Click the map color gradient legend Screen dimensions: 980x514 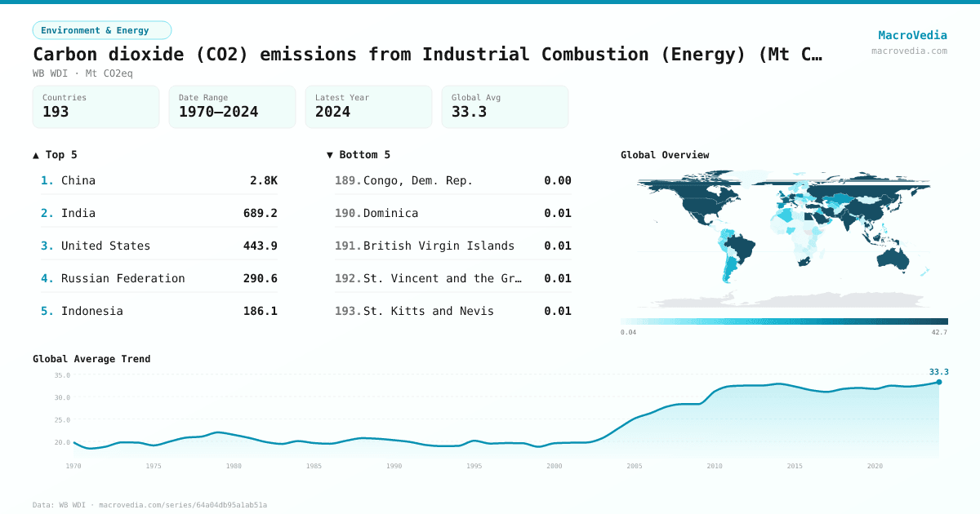pyautogui.click(x=782, y=321)
